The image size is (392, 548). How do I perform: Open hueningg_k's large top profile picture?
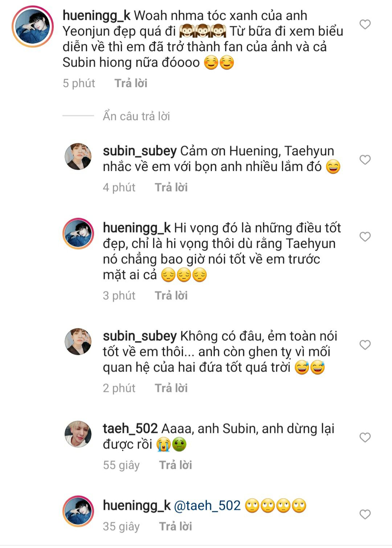33,26
